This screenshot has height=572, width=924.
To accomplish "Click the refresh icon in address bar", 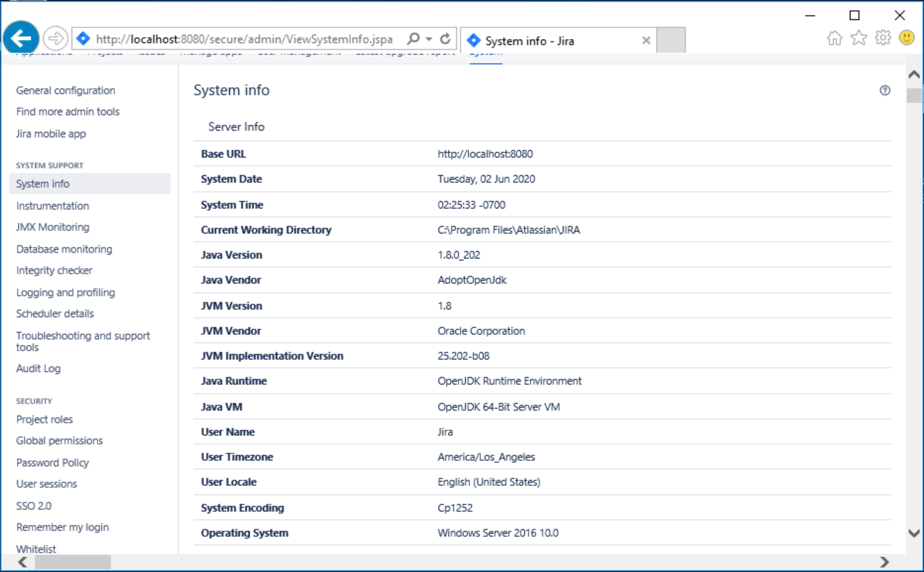I will [445, 39].
